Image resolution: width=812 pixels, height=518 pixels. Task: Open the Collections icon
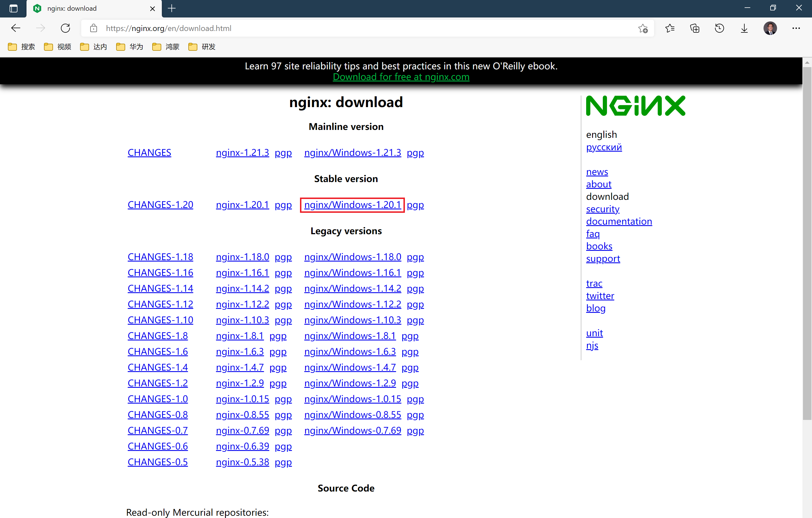(695, 28)
